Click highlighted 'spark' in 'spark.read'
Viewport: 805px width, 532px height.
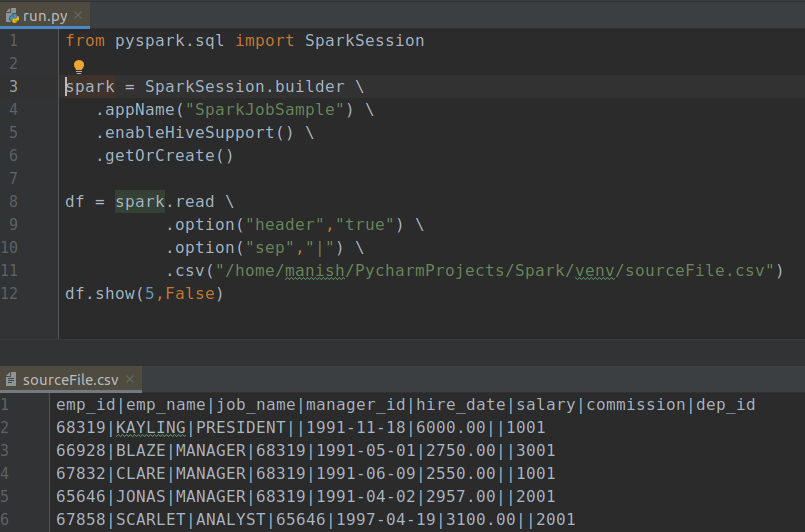[x=140, y=202]
